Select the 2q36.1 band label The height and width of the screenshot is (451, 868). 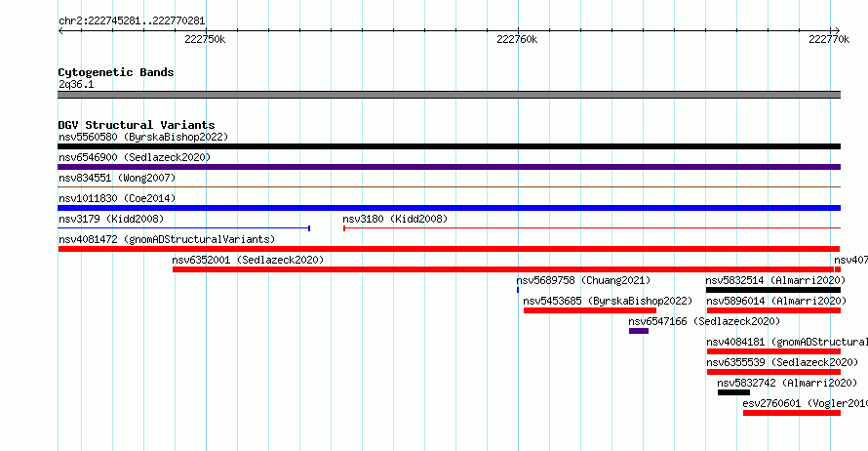(x=76, y=84)
